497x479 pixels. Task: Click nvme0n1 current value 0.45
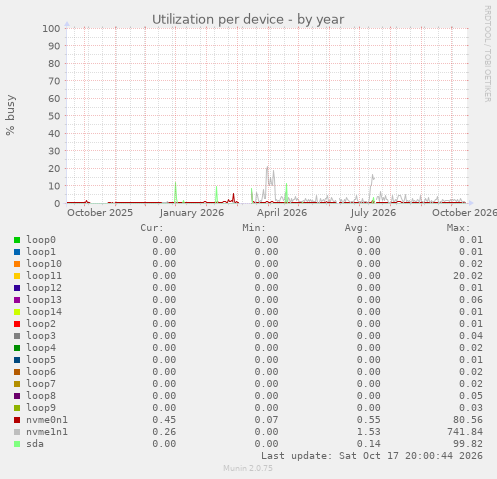click(x=164, y=420)
